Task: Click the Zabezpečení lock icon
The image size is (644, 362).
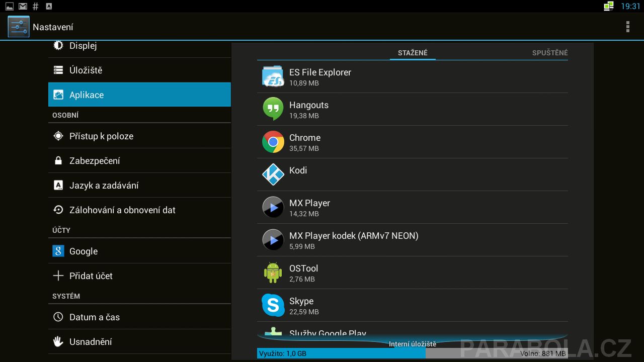Action: point(58,160)
